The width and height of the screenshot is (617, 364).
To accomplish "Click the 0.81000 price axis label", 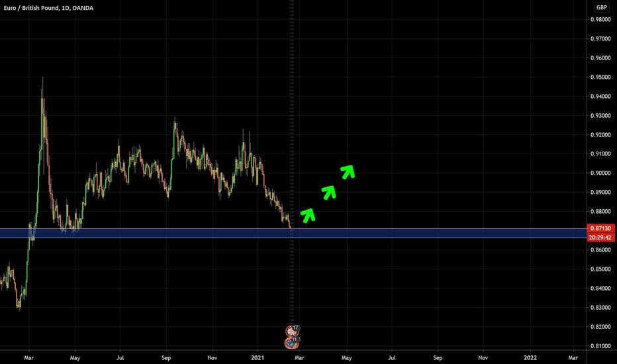I will [600, 346].
